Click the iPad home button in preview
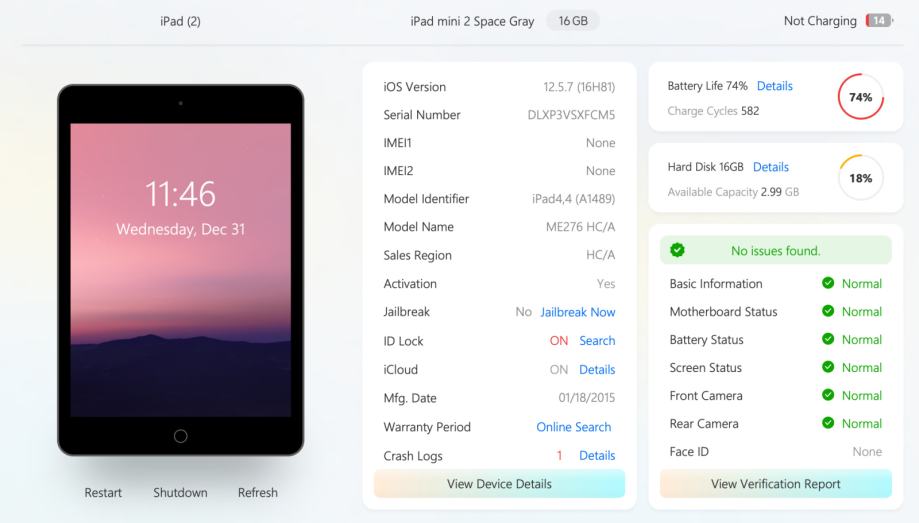 [x=181, y=436]
